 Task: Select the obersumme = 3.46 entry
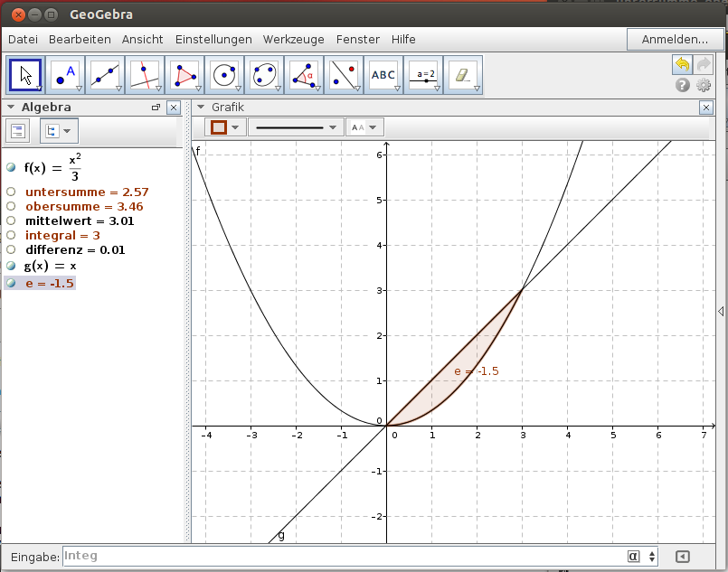pos(84,206)
